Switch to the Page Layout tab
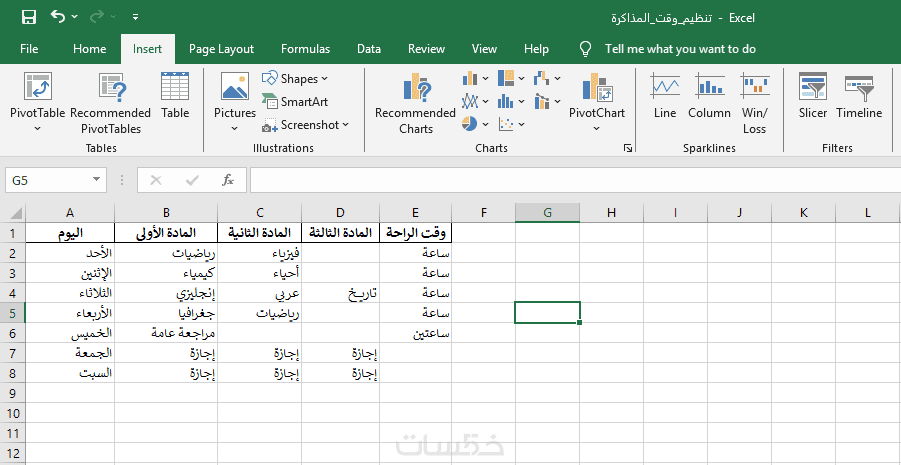Viewport: 901px width, 465px height. (221, 48)
